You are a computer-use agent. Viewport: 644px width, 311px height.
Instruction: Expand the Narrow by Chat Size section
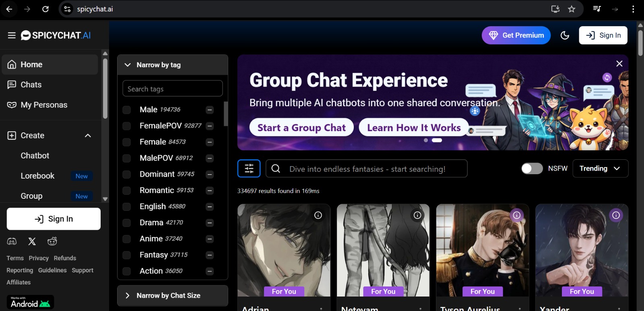click(173, 295)
